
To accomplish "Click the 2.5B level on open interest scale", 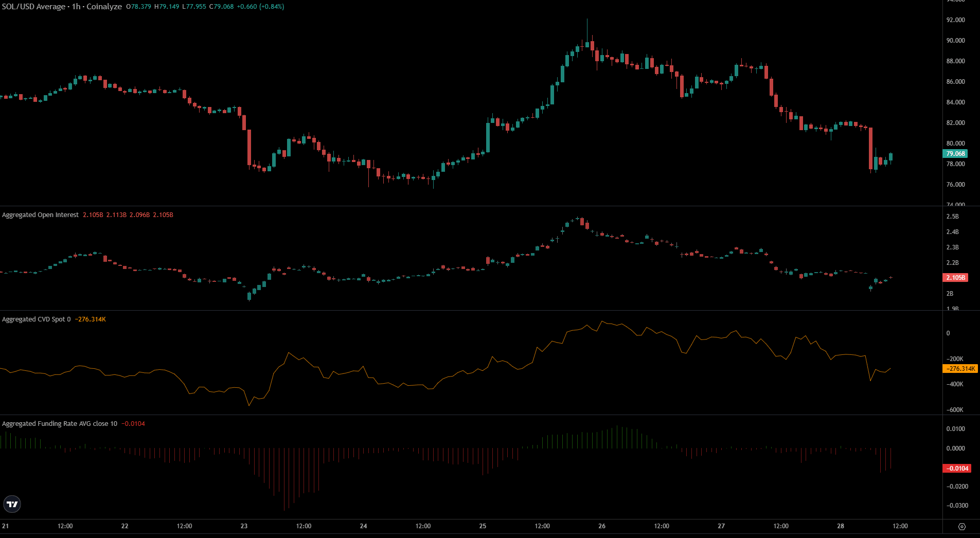I will click(x=952, y=217).
